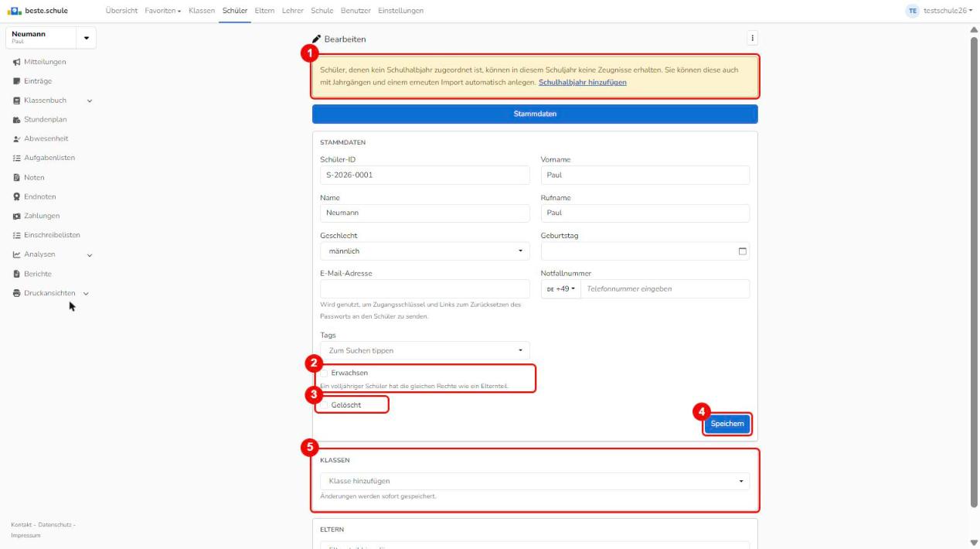Click the Einträge note icon
Screen dimensions: 980x549
click(x=17, y=81)
